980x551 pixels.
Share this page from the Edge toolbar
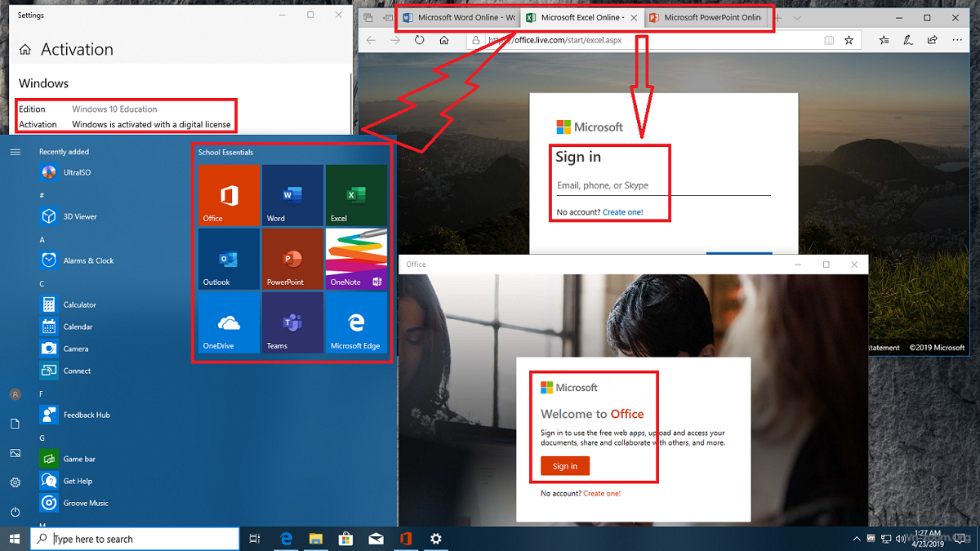(931, 40)
